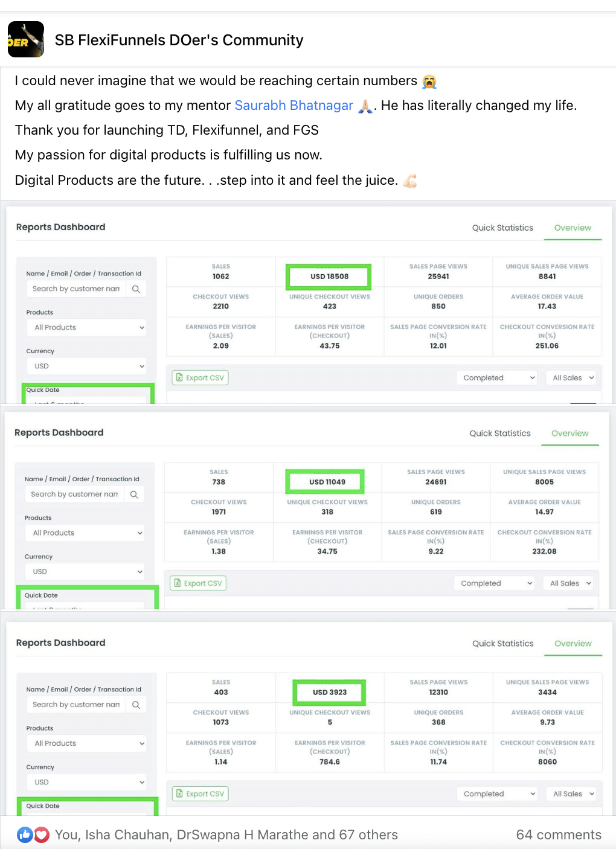The height and width of the screenshot is (849, 616).
Task: Click the SB FlexiFunnels community avatar icon
Action: (26, 39)
